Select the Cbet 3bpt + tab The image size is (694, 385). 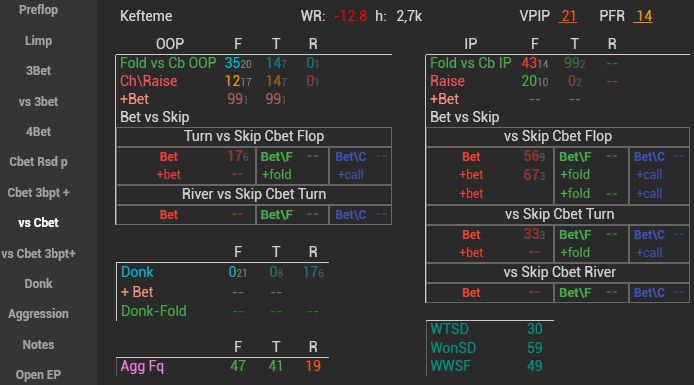click(39, 192)
